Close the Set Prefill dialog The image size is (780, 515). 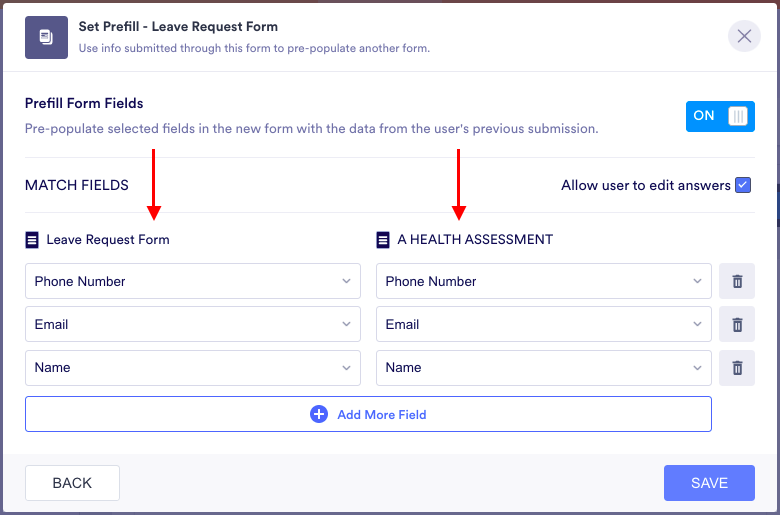(744, 36)
